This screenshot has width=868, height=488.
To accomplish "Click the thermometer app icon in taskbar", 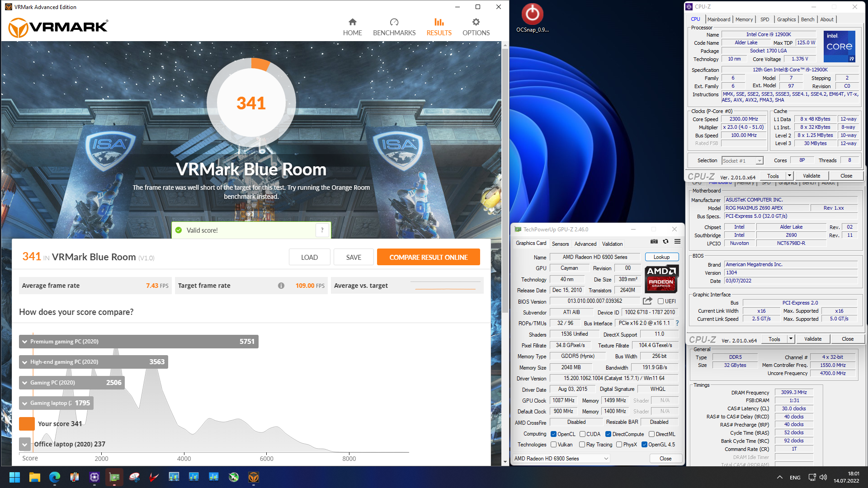I will pyautogui.click(x=75, y=477).
